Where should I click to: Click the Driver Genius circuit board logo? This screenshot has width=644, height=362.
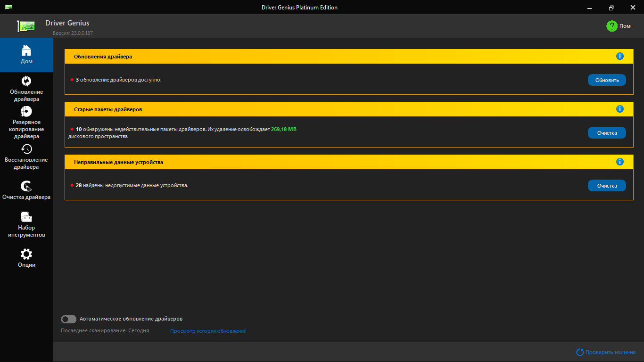tap(26, 26)
